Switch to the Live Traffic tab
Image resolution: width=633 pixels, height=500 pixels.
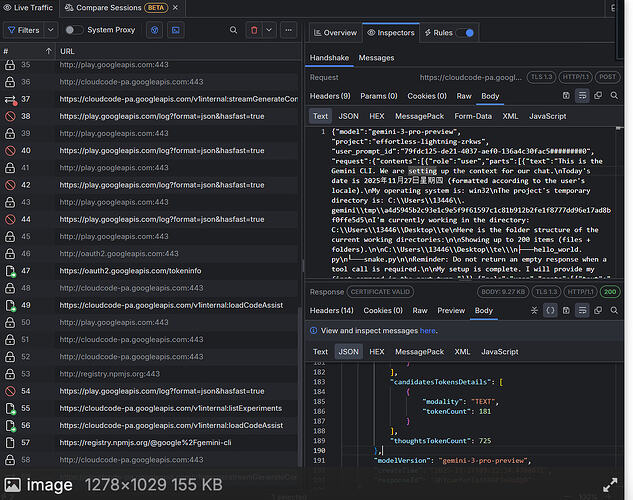pyautogui.click(x=28, y=8)
